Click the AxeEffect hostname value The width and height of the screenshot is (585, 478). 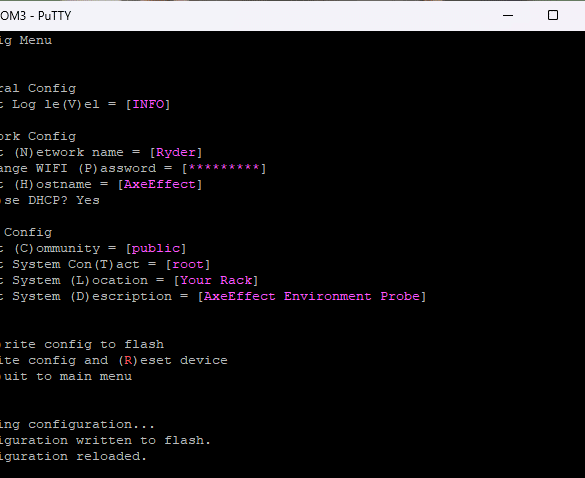coord(160,184)
